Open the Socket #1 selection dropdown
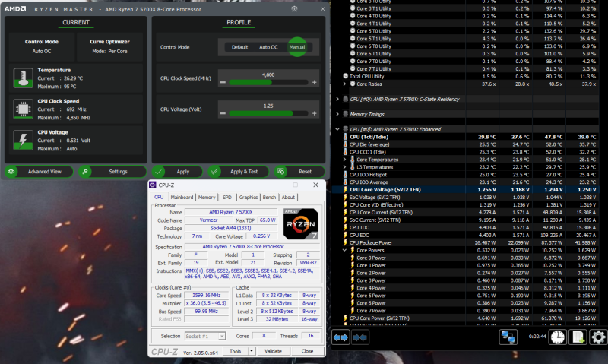Viewport: 608px width, 364px height. click(x=205, y=336)
